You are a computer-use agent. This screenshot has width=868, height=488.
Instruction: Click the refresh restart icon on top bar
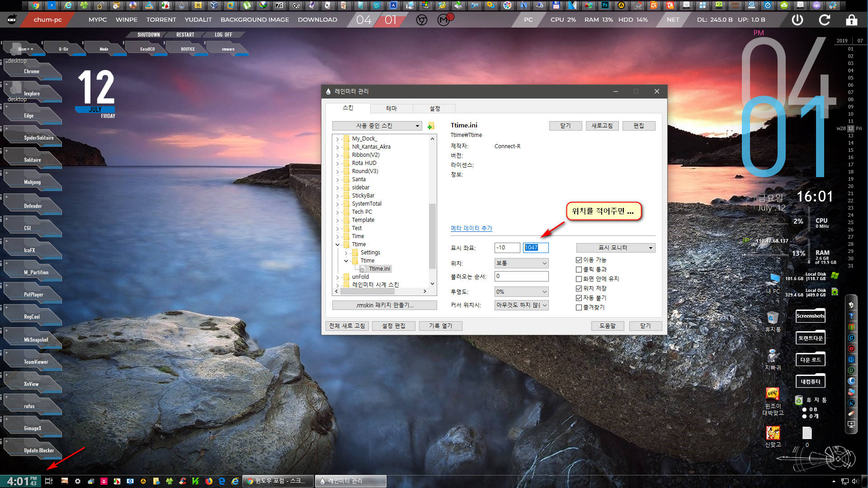coord(825,20)
